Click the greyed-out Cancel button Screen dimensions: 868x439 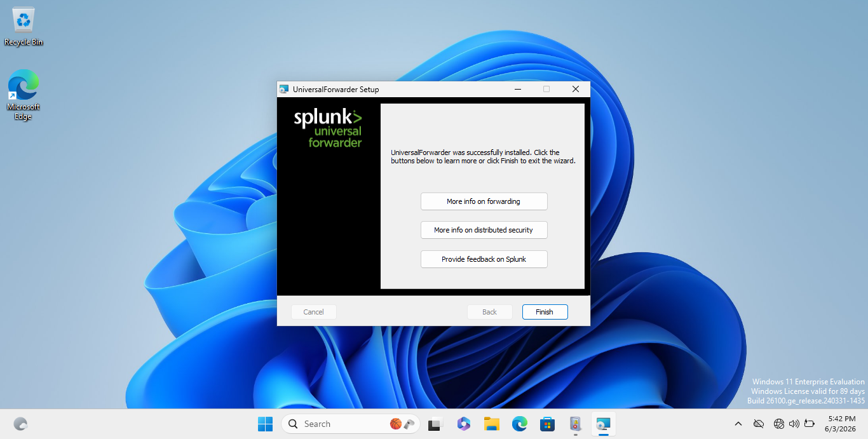(x=313, y=312)
